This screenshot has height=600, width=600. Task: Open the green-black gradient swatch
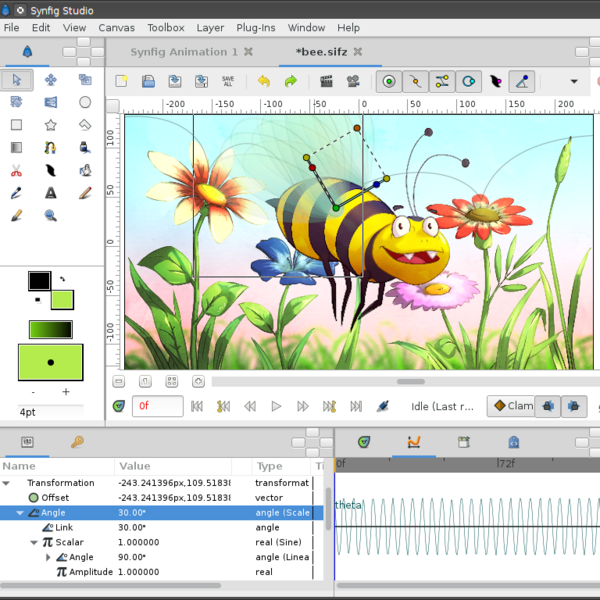[x=51, y=329]
